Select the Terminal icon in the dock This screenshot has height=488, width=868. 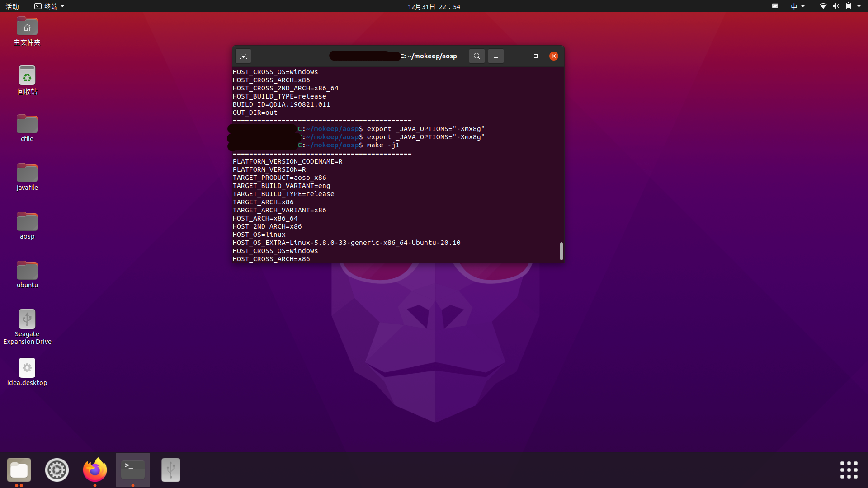[132, 469]
